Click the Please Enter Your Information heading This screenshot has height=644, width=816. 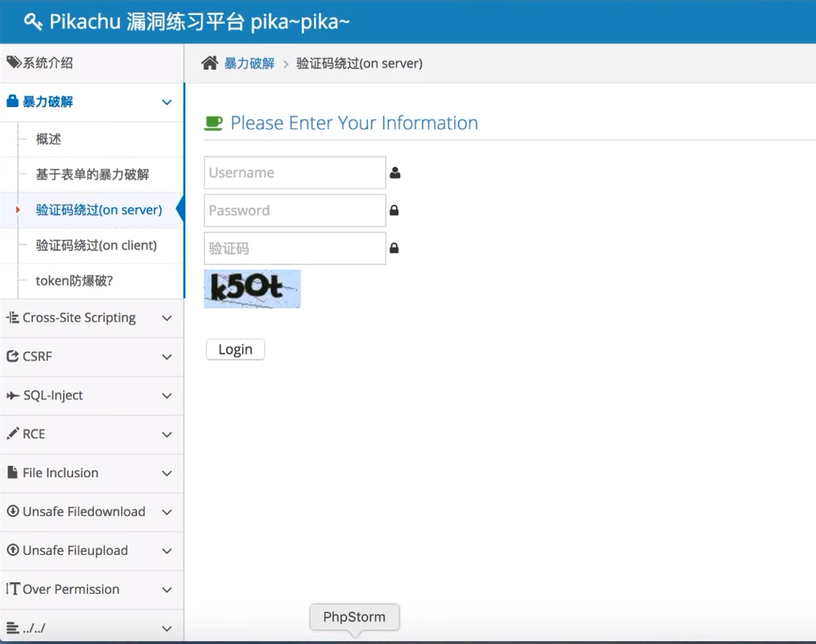coord(354,123)
